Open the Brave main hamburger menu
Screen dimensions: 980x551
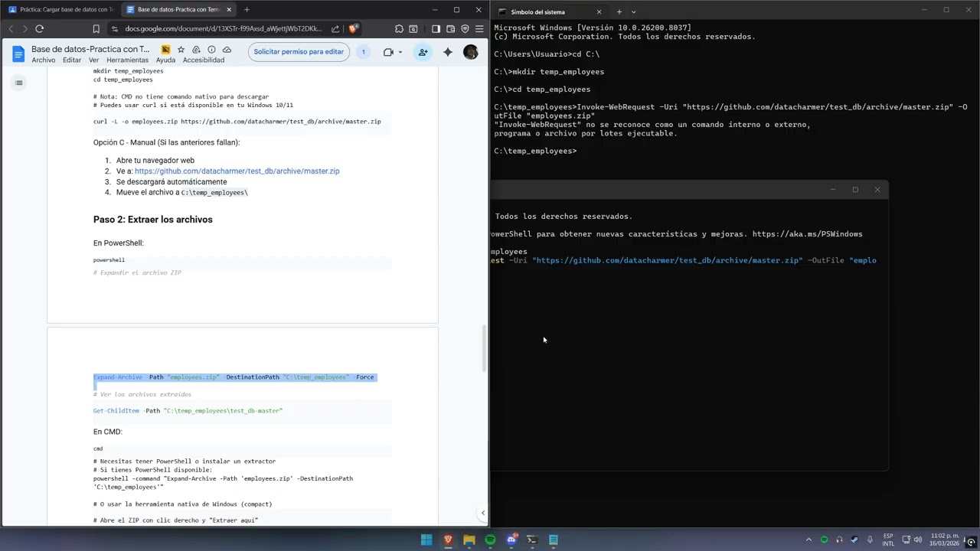click(x=479, y=29)
